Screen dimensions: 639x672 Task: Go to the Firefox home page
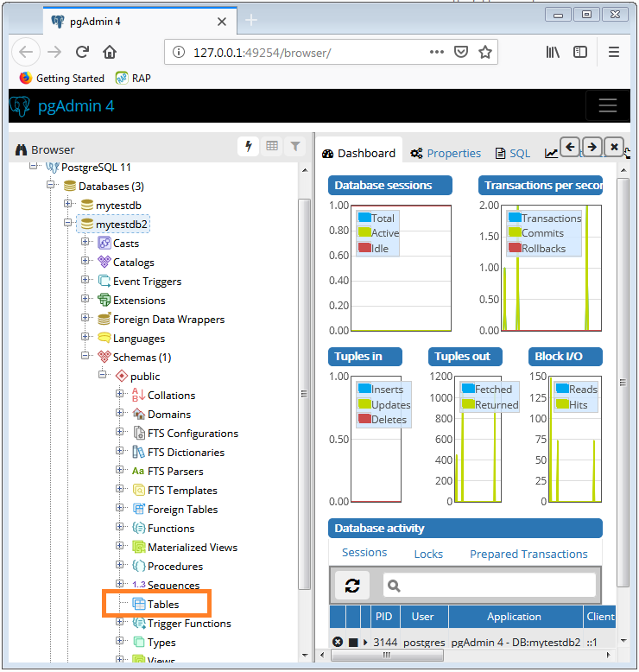click(110, 52)
